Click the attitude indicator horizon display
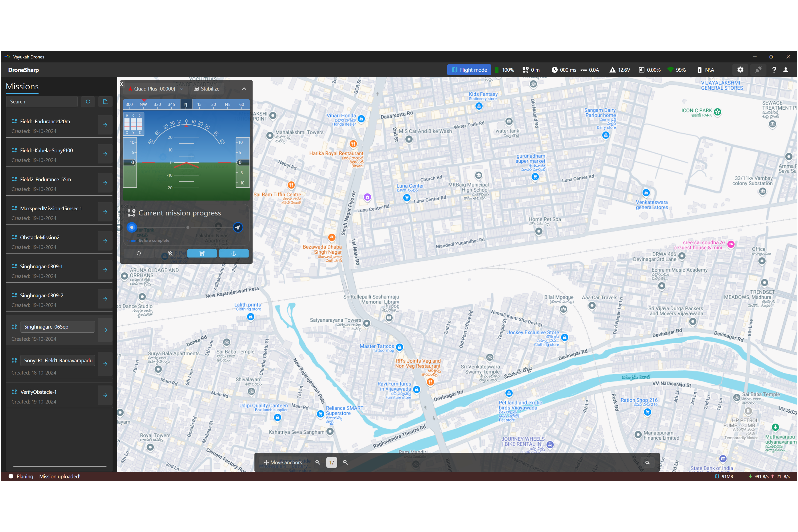This screenshot has width=798, height=532. click(186, 155)
